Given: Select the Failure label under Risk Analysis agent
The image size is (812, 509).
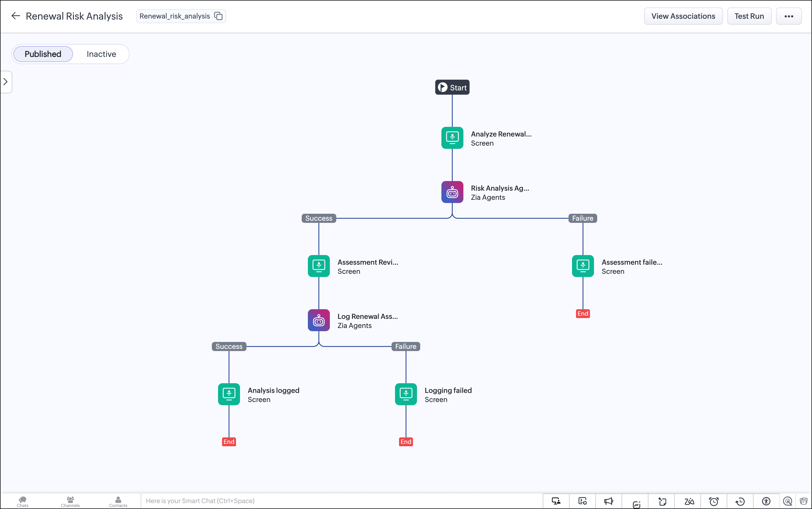Looking at the screenshot, I should (583, 218).
